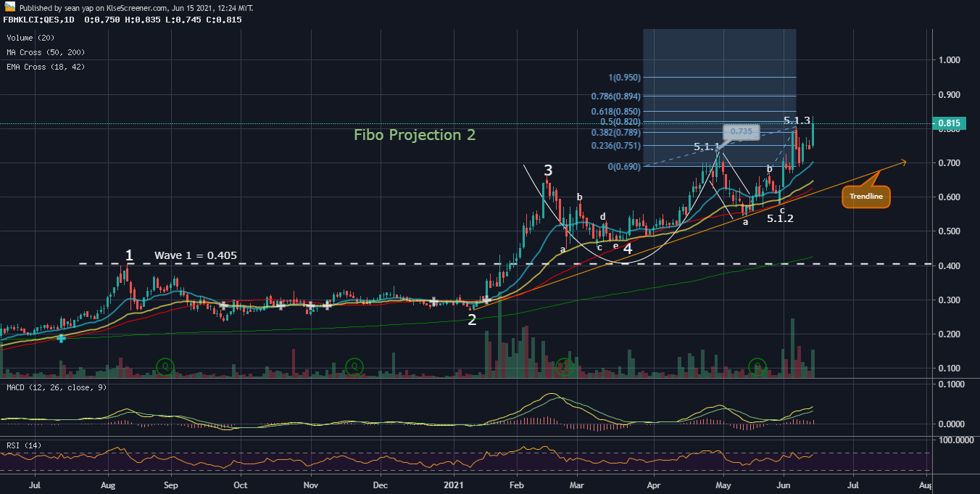Click the KlseScreener chart logo thumbnail
The height and width of the screenshot is (494, 980).
[9, 6]
